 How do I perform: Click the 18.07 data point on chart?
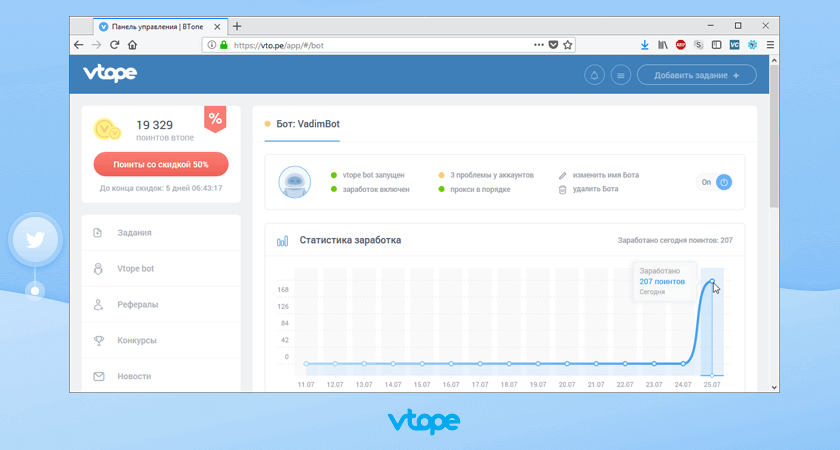(x=509, y=364)
